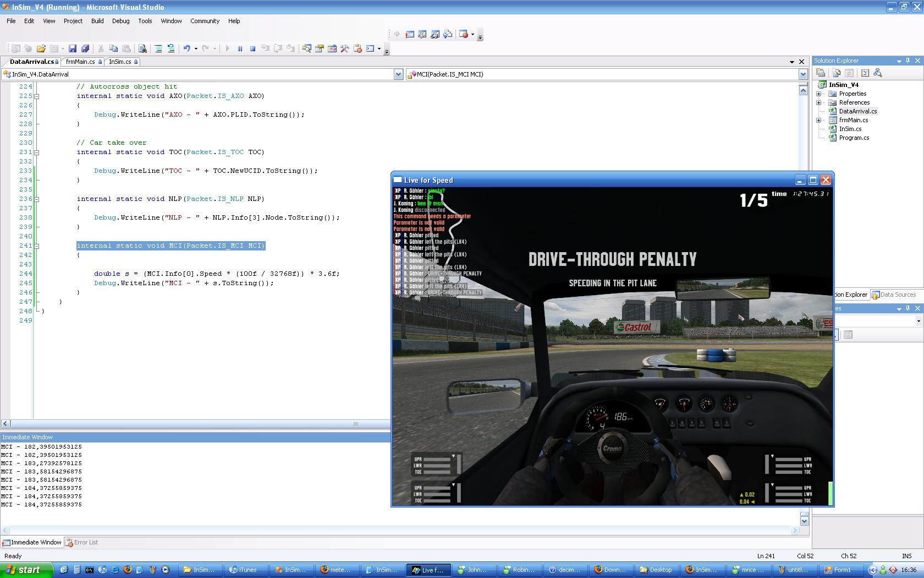Click the Windows Start button

(x=26, y=570)
